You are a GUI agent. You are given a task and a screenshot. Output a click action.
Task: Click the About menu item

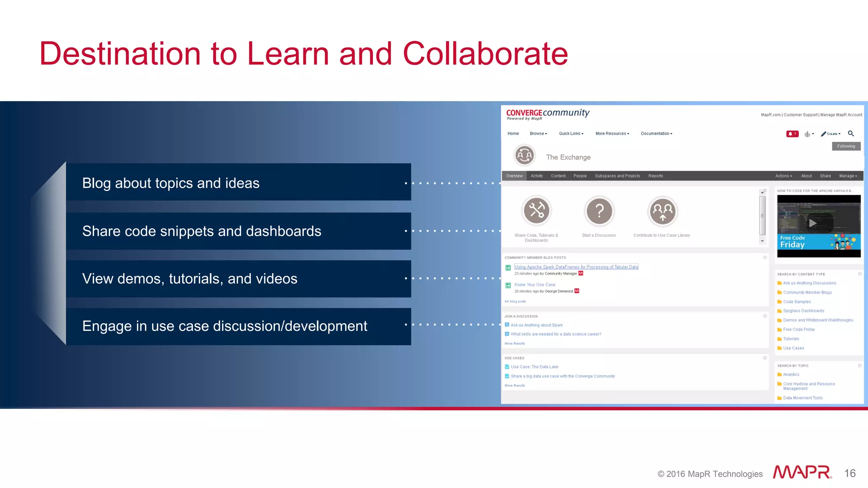806,176
